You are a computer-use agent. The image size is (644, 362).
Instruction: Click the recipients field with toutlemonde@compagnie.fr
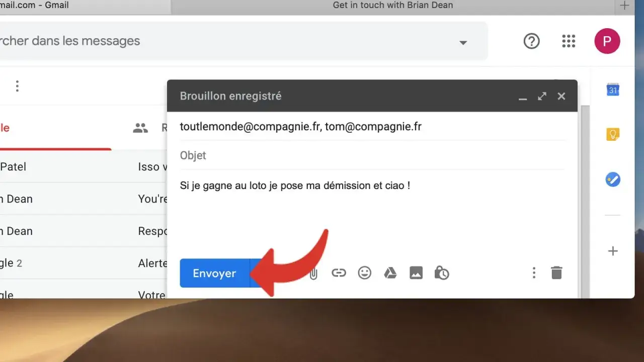tap(372, 127)
